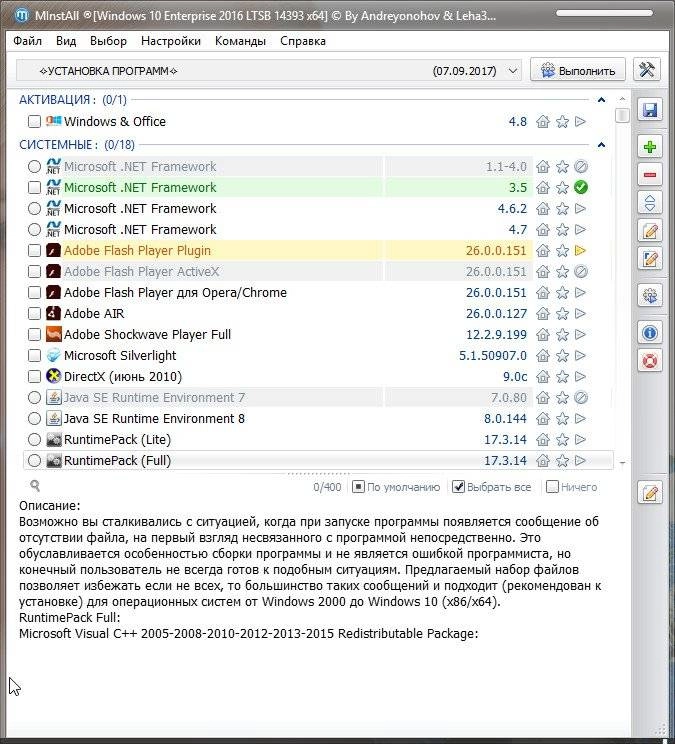Open homepage icon for Windows & Office

[543, 122]
